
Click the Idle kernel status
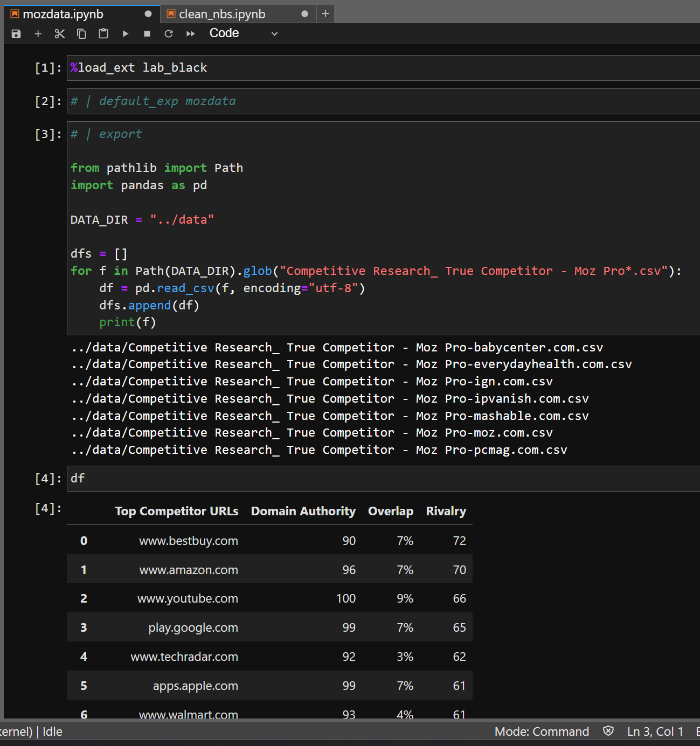coord(52,732)
